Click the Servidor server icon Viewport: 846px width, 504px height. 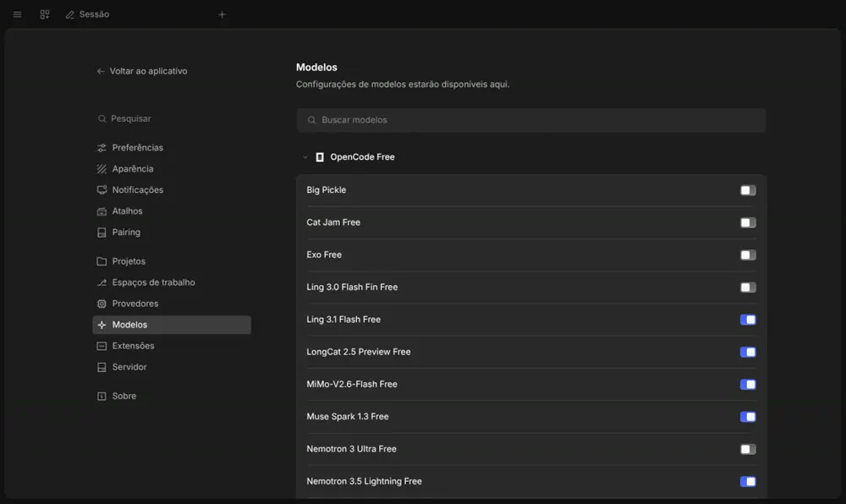102,367
